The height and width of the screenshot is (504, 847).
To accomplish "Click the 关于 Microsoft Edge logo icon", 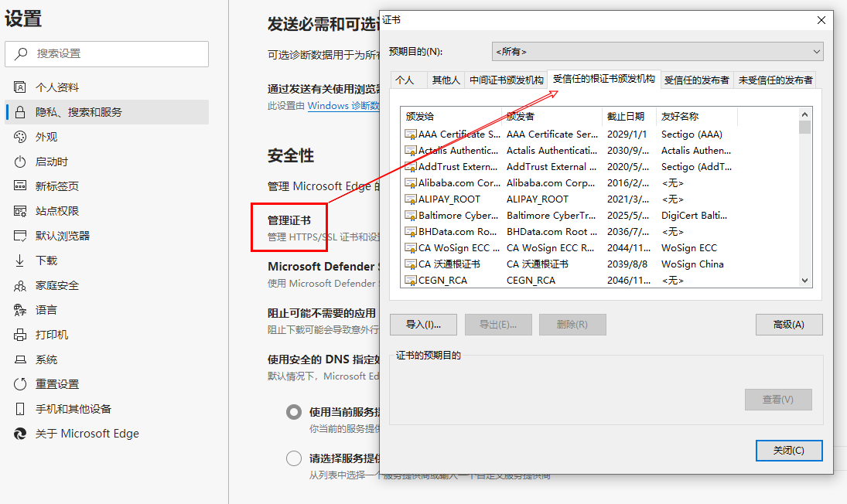I will click(x=20, y=434).
